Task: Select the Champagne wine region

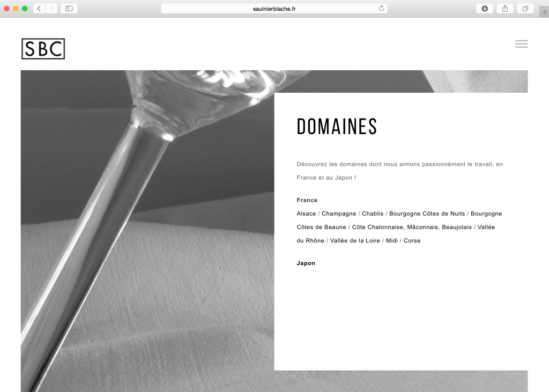Action: click(x=338, y=213)
